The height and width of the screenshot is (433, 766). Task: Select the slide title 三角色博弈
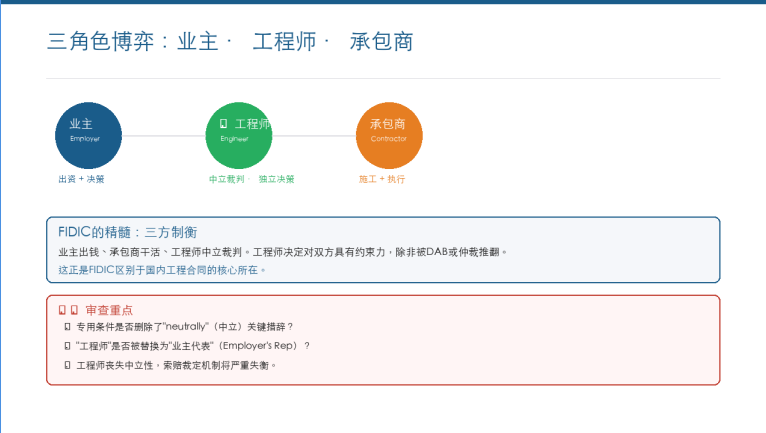[230, 41]
